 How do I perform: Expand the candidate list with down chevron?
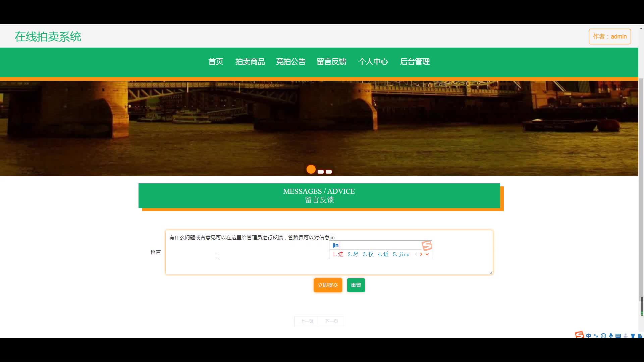pos(427,254)
